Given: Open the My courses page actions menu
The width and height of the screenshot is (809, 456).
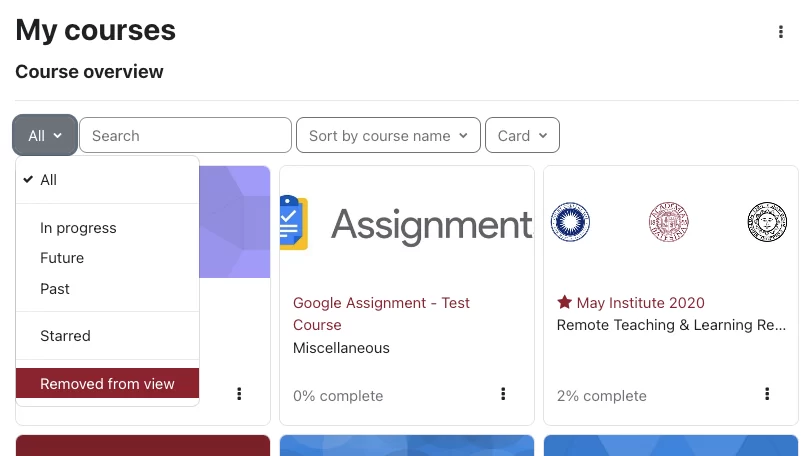Looking at the screenshot, I should (x=781, y=32).
